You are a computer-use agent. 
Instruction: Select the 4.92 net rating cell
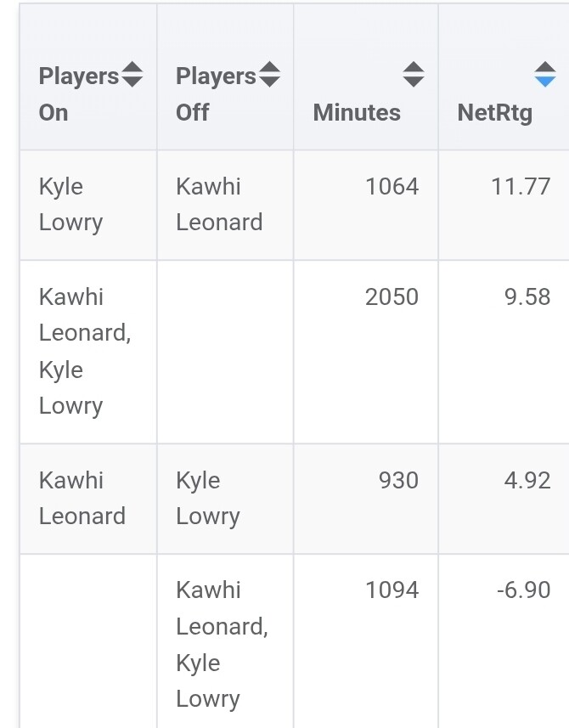[527, 480]
